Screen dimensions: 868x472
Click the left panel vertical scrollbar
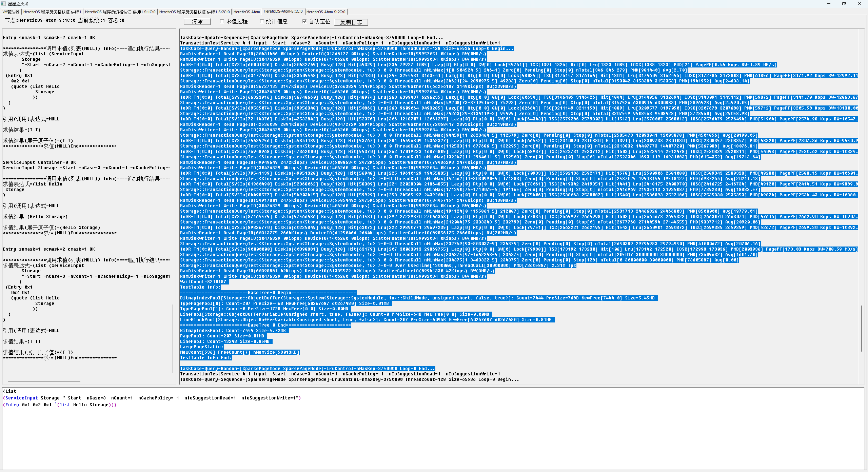coord(173,339)
